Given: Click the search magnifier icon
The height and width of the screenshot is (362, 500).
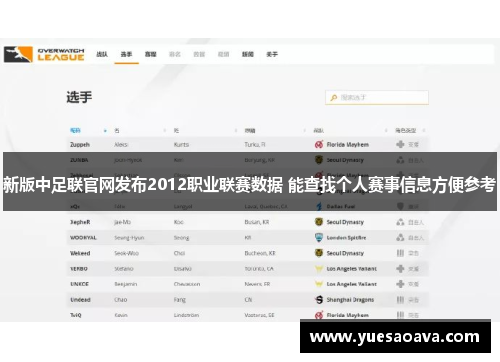Looking at the screenshot, I should (333, 98).
